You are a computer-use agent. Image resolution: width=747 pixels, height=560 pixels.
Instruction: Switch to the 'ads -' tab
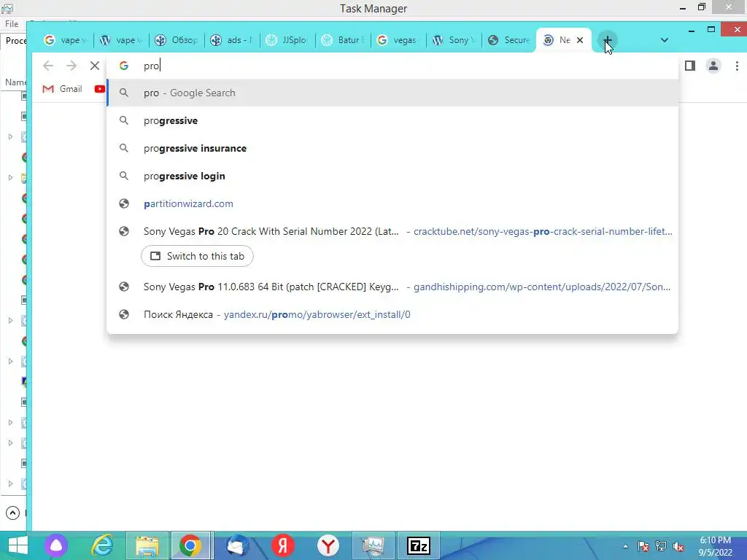[233, 41]
